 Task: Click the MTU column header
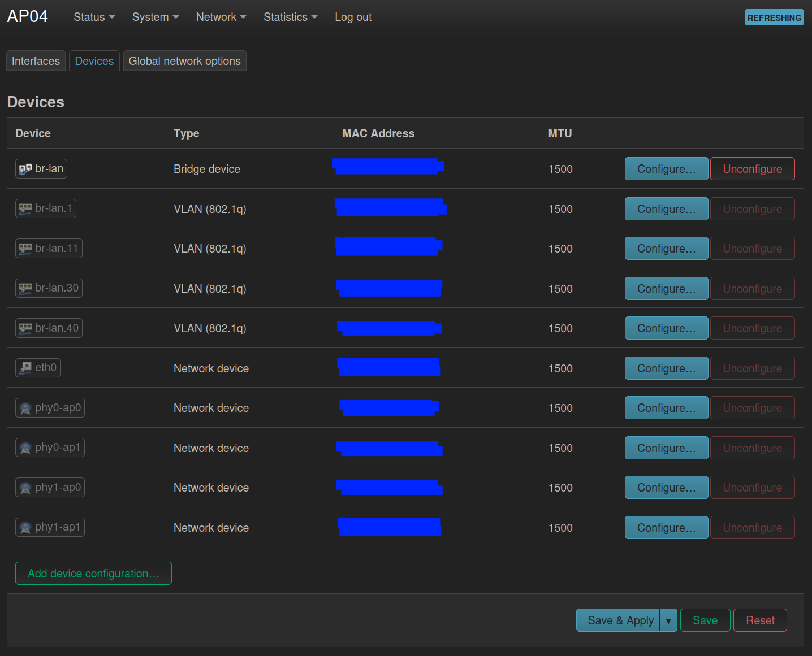pyautogui.click(x=560, y=133)
